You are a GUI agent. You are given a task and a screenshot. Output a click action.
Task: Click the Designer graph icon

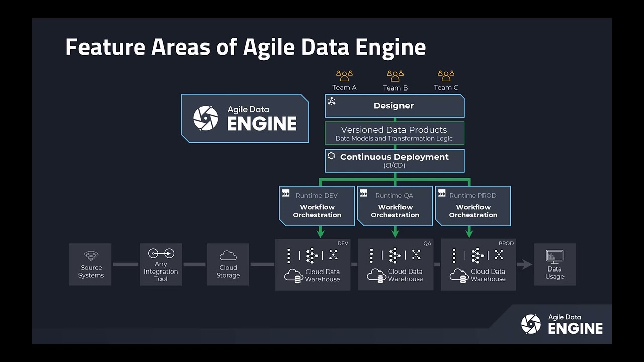(x=332, y=101)
